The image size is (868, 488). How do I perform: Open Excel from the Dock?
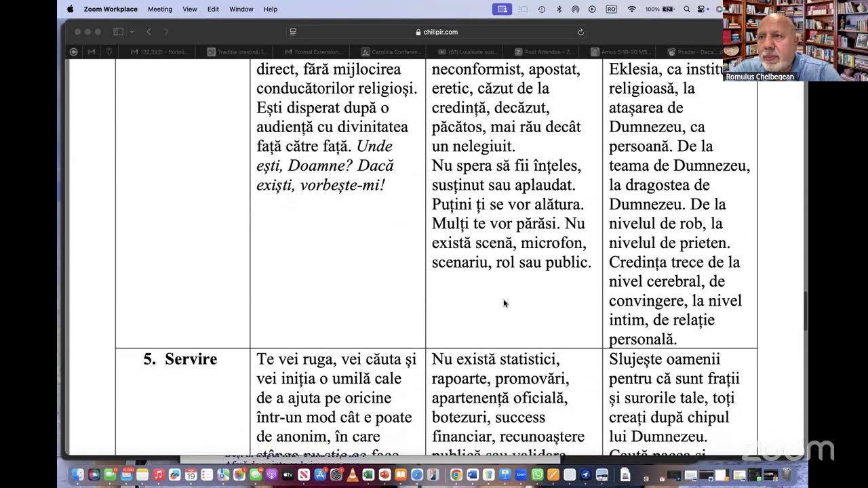(x=368, y=474)
